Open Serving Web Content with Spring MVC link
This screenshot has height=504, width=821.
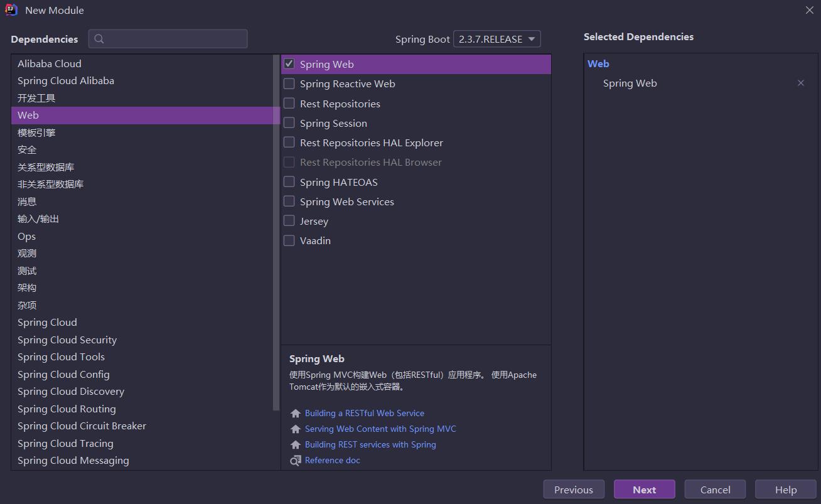(380, 429)
